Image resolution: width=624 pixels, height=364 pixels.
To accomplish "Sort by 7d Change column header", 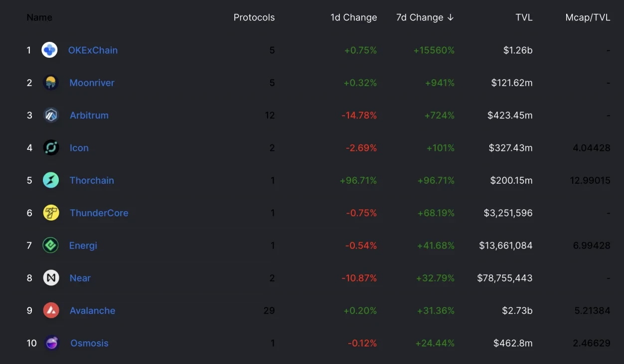I will coord(425,17).
